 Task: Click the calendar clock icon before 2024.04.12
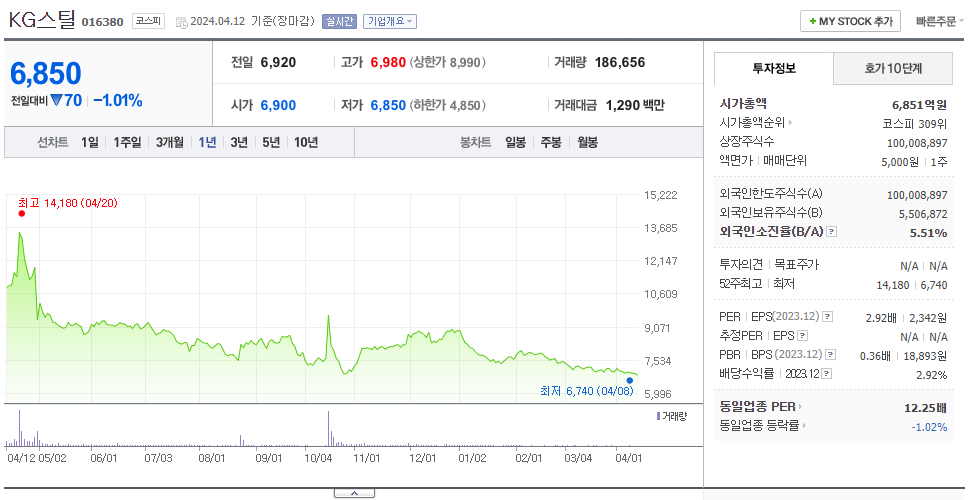(182, 22)
